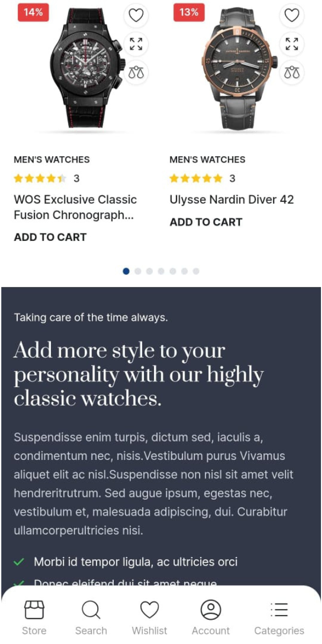Compare the WOS Exclusive watch scales icon
Screen dimensions: 322x644
pos(136,72)
